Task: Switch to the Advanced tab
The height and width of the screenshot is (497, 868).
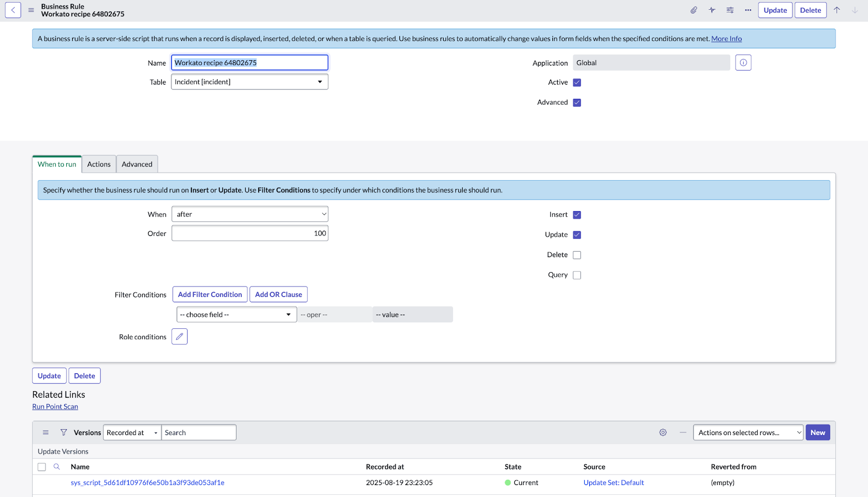Action: point(137,164)
